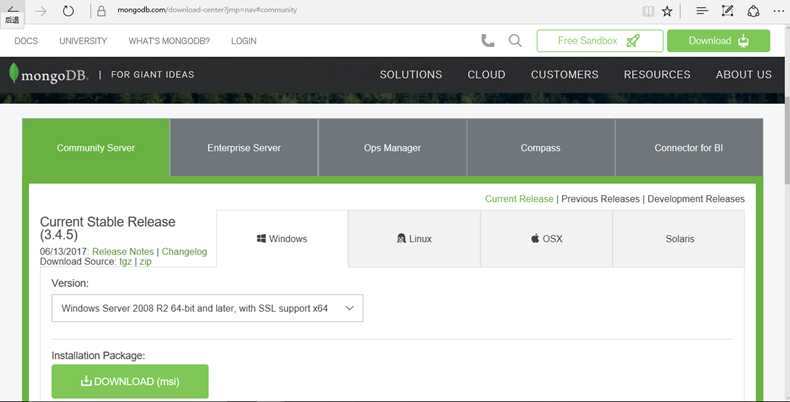Open Windows Server 2008 R2 version combo box
Screen dimensions: 790x402
click(207, 308)
